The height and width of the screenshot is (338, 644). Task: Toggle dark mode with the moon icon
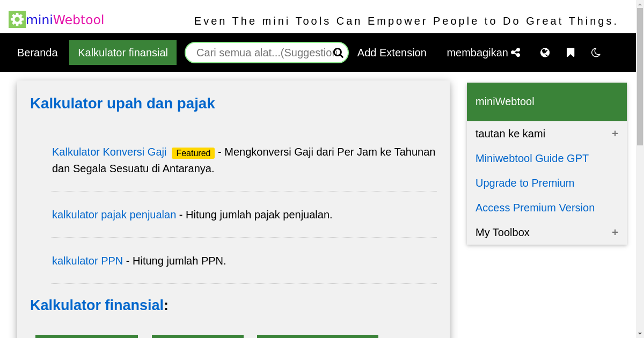[596, 53]
